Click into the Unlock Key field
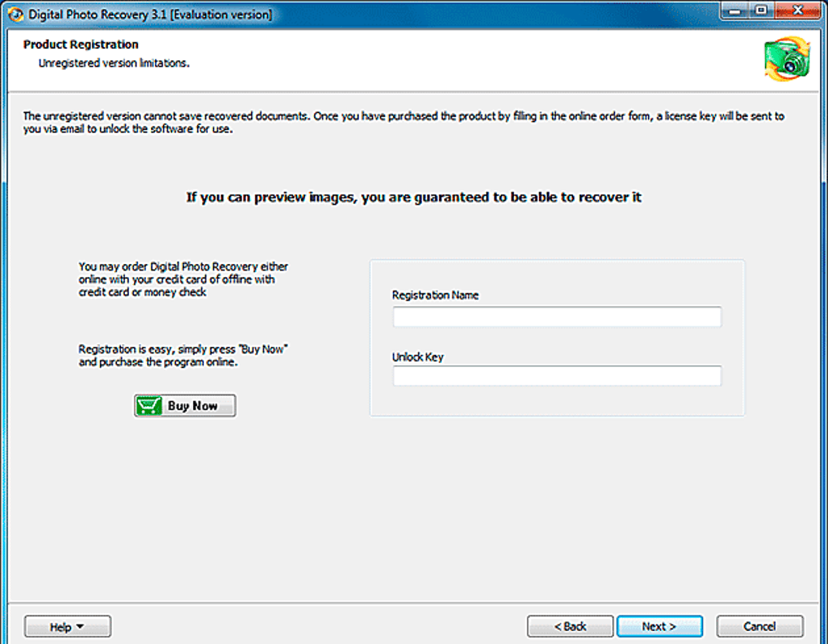Image resolution: width=828 pixels, height=644 pixels. tap(557, 376)
